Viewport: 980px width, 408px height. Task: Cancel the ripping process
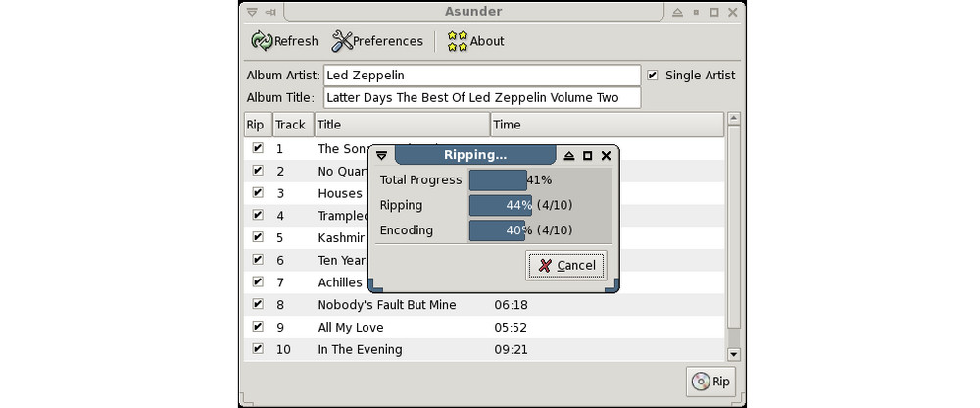[566, 266]
